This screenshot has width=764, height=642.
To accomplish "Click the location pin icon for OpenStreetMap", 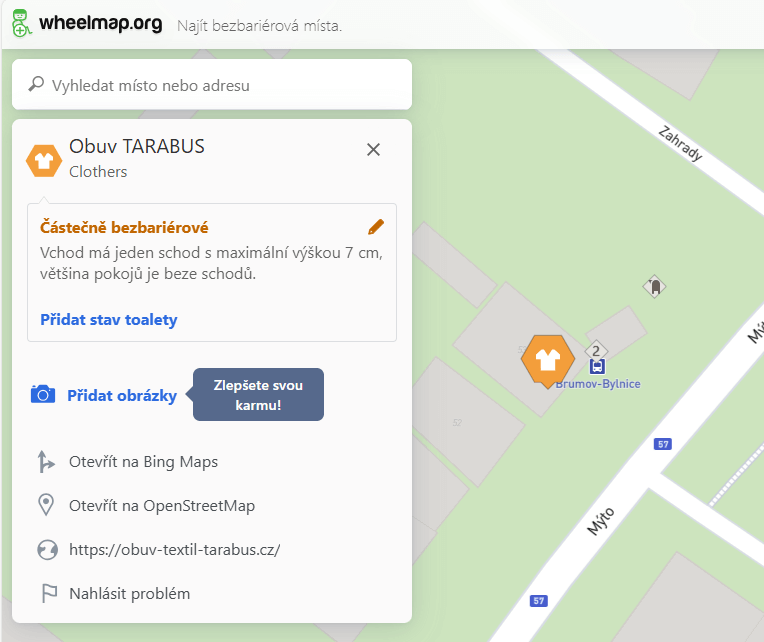I will 45,505.
